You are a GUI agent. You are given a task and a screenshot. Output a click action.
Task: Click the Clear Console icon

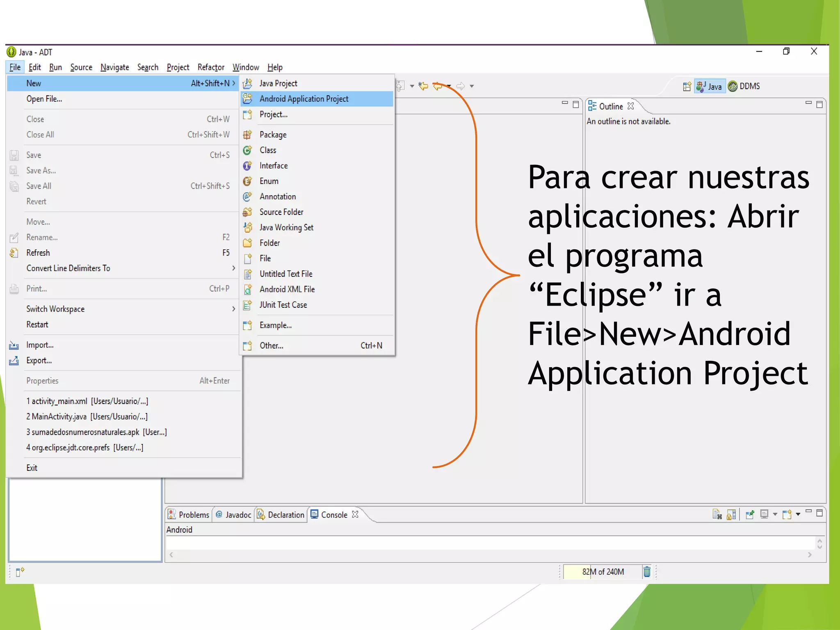pos(717,514)
